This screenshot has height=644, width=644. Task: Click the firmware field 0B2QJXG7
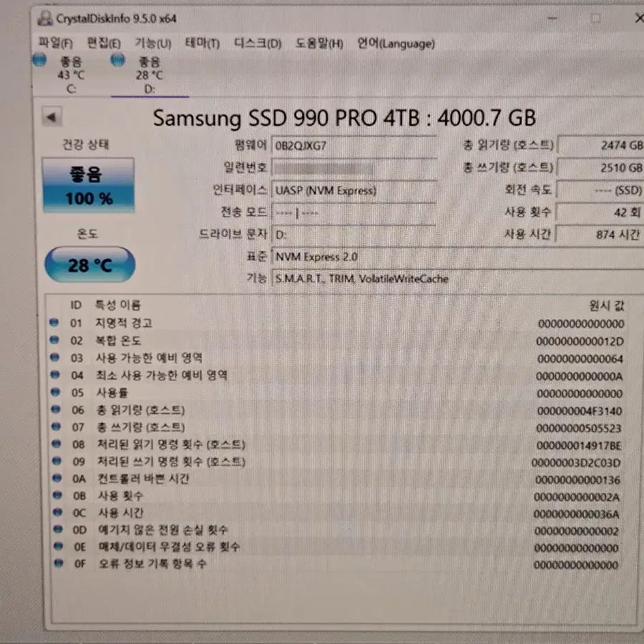point(353,146)
